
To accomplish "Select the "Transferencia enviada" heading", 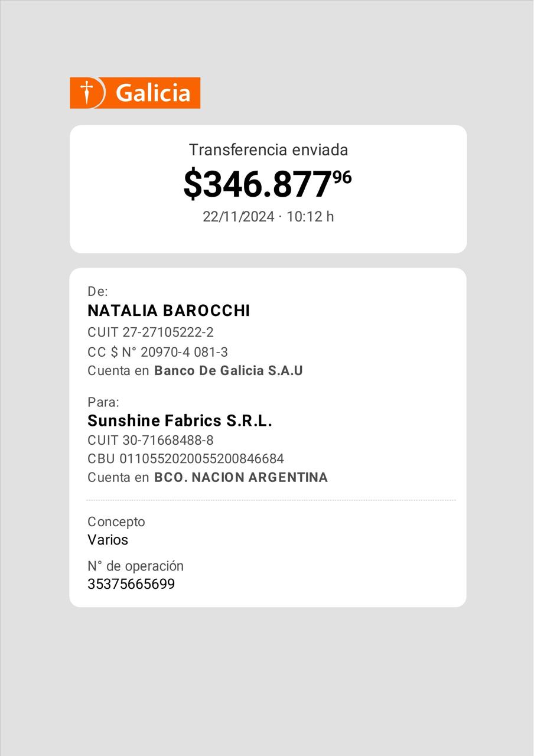I will point(268,150).
